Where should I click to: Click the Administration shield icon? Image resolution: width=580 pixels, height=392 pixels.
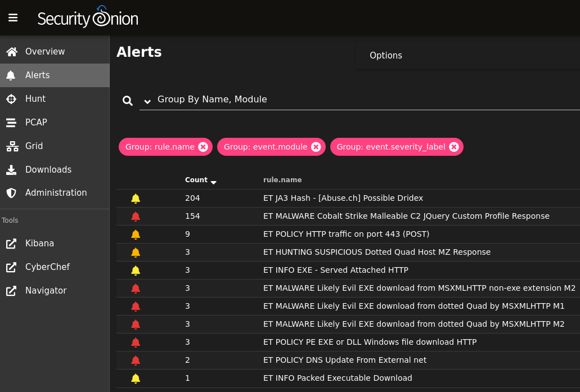coord(11,193)
